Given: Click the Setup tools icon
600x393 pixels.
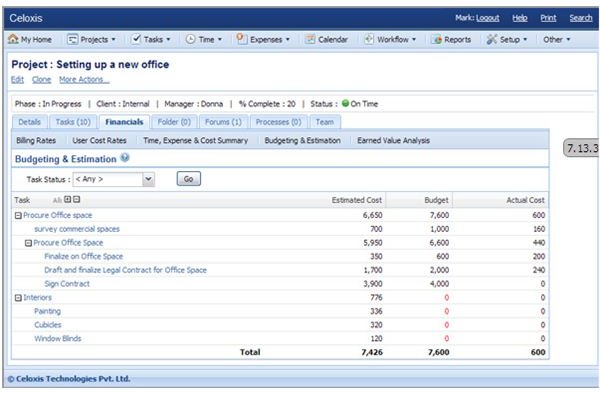Looking at the screenshot, I should pyautogui.click(x=492, y=39).
